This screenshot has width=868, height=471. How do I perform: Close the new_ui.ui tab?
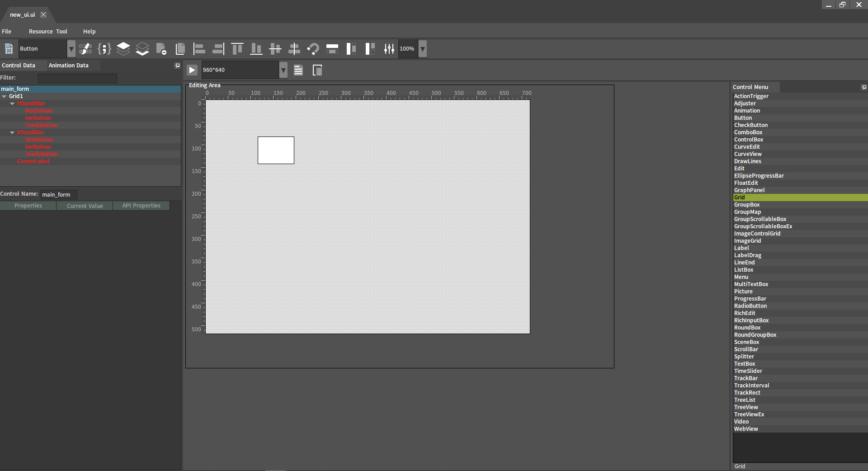pyautogui.click(x=43, y=14)
